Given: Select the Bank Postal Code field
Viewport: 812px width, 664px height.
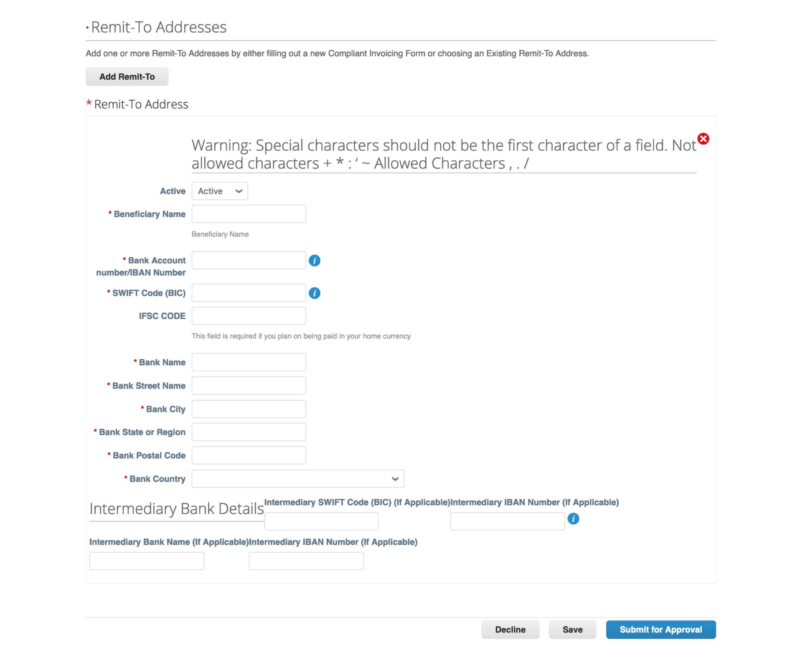Looking at the screenshot, I should [248, 455].
